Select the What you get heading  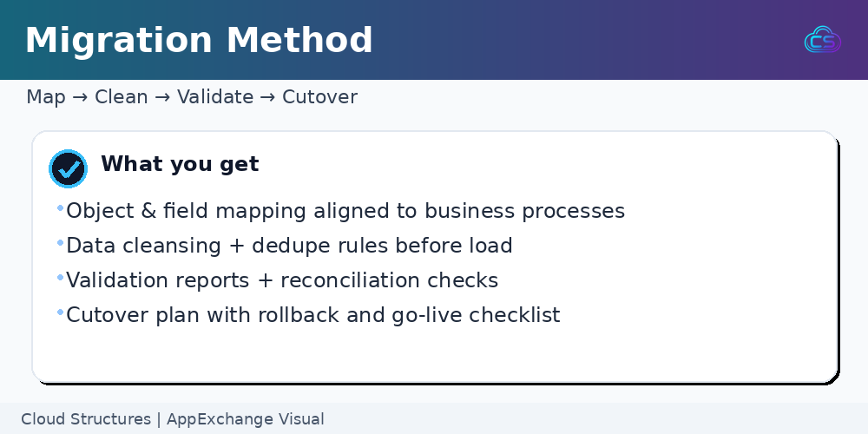(x=180, y=164)
